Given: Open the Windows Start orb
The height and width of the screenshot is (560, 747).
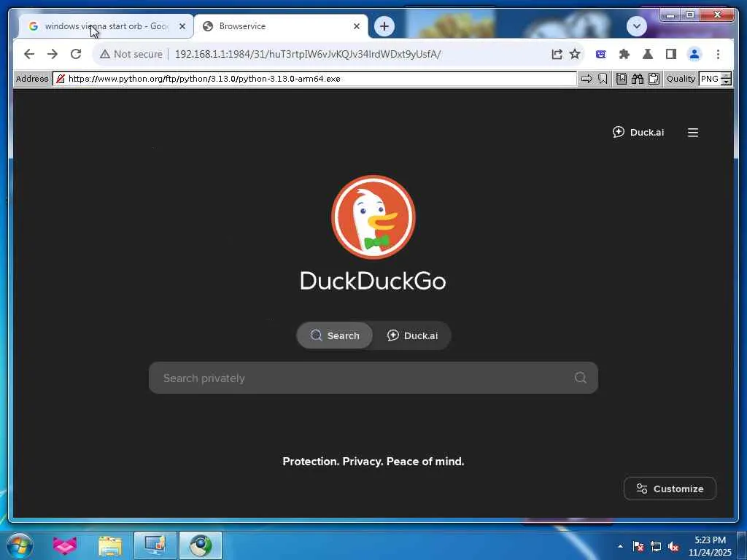Looking at the screenshot, I should (x=19, y=546).
